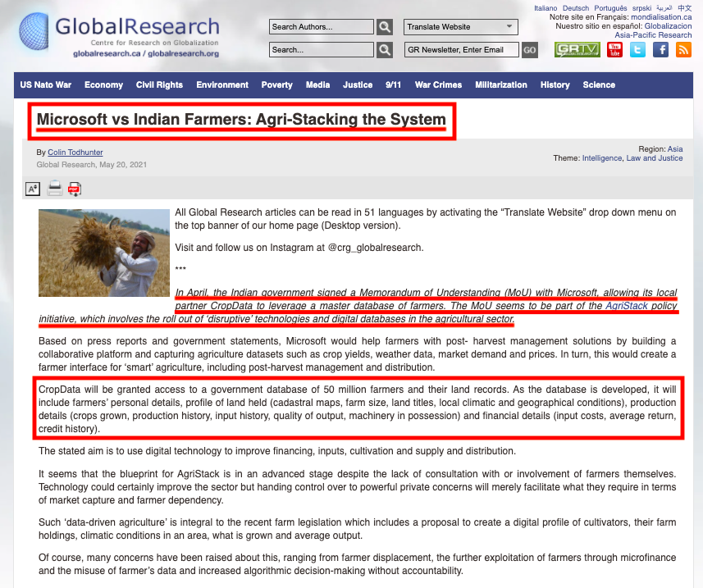Open the US Nato War menu
Screen dimensions: 703x588
46,84
